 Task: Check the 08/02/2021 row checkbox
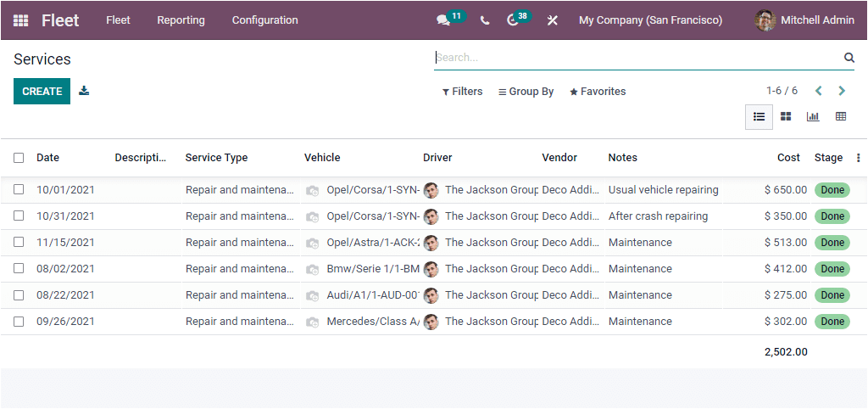click(x=19, y=268)
